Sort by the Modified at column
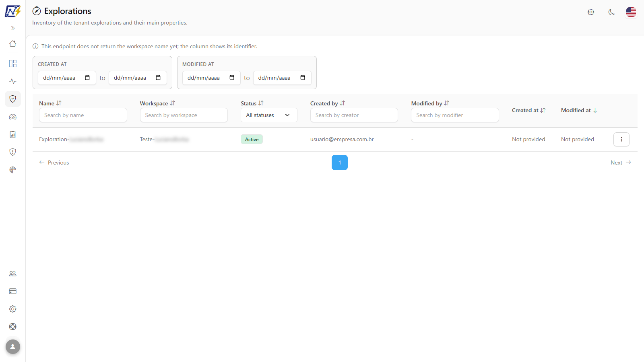644x362 pixels. (x=579, y=110)
